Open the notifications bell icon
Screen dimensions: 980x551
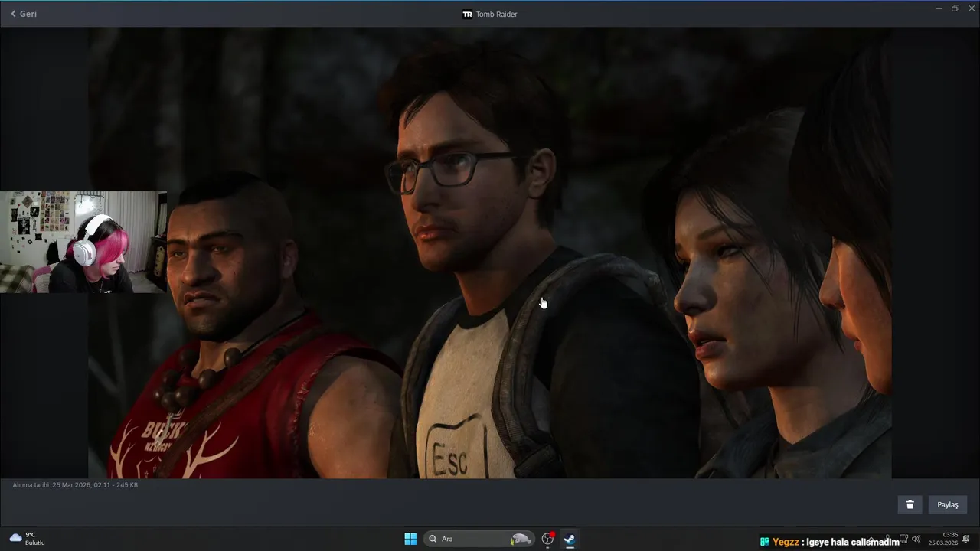[966, 539]
